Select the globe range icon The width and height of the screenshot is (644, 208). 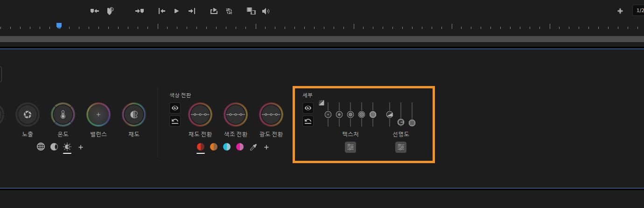(41, 147)
